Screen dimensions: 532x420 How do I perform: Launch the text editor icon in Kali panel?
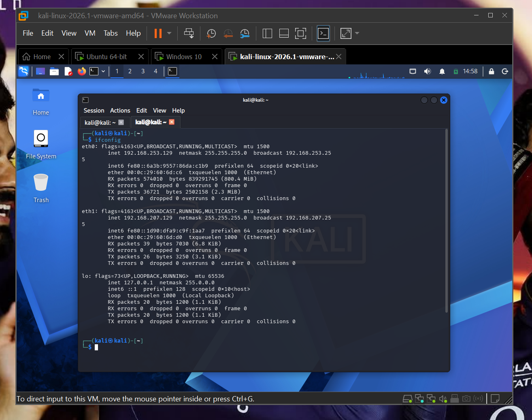pos(68,71)
